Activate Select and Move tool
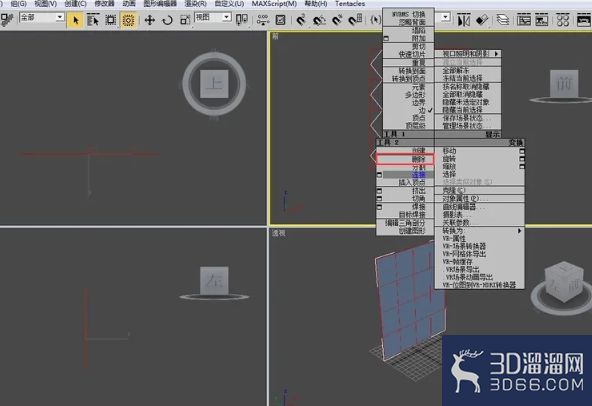592x406 pixels. tap(150, 20)
